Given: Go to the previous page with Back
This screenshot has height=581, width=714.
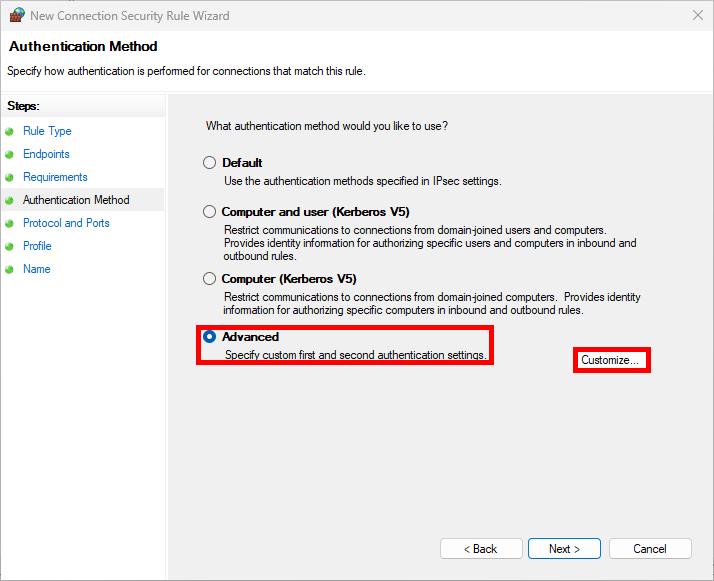Looking at the screenshot, I should [481, 549].
